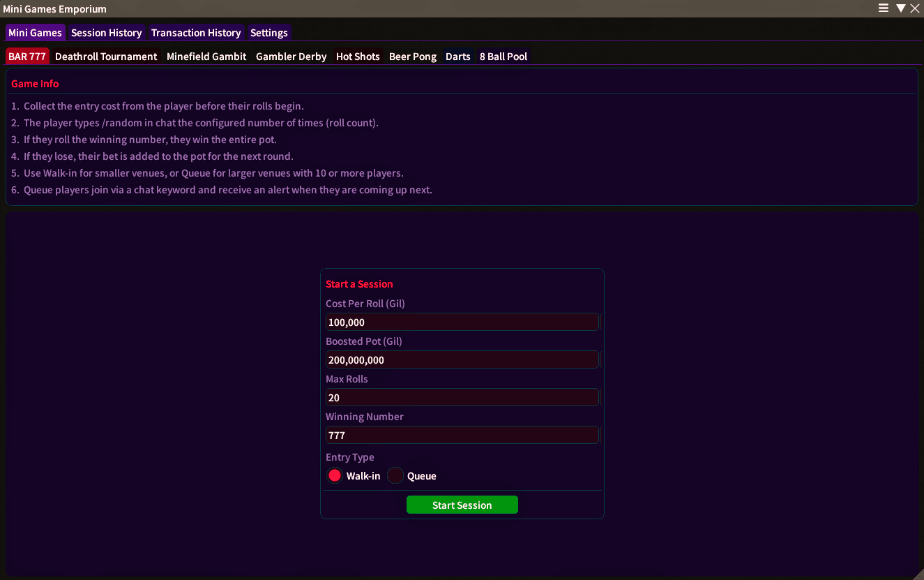
Task: Focus the Winning Number input field
Action: pyautogui.click(x=462, y=436)
